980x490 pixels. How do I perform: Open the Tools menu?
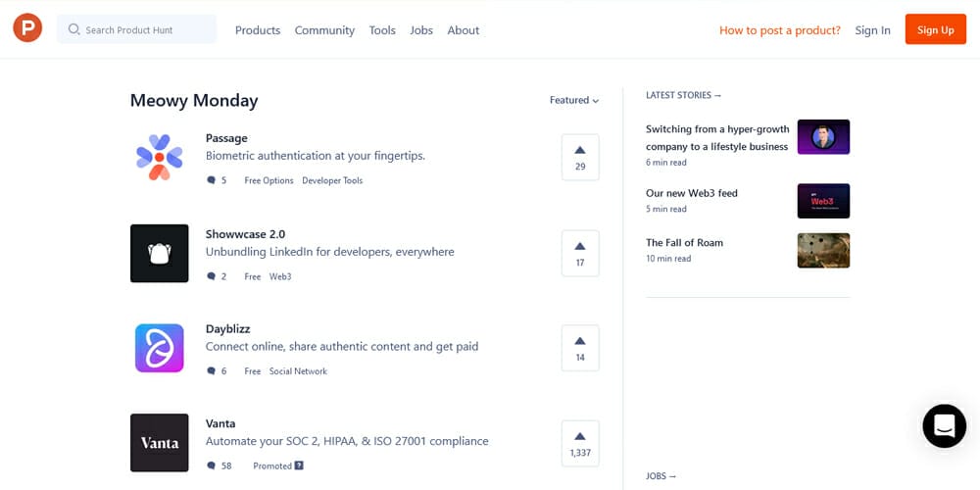pos(382,30)
